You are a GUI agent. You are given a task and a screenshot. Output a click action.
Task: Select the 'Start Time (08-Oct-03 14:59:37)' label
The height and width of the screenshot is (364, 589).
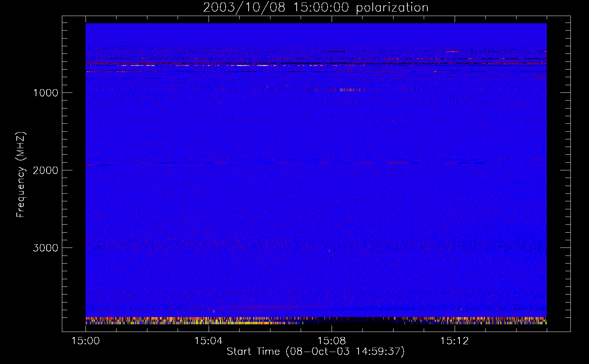316,352
